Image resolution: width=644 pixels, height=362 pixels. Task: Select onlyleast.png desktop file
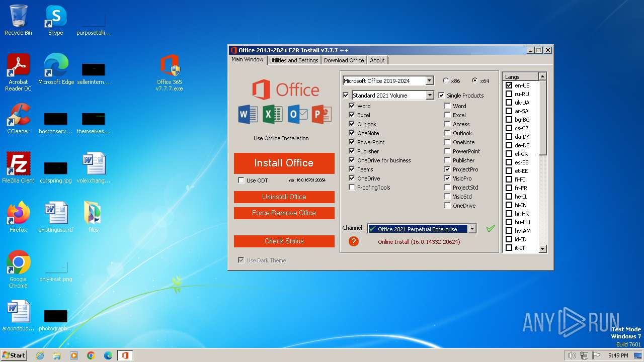[x=56, y=271]
